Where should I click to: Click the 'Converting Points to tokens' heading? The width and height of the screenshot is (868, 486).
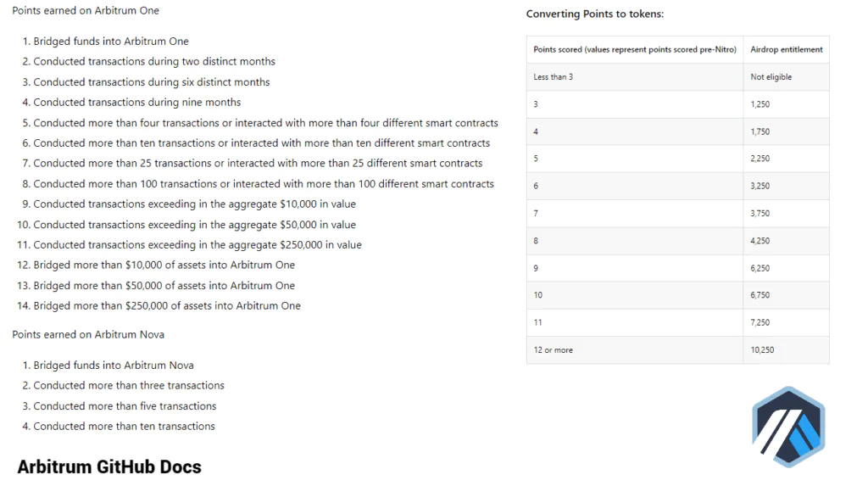[594, 14]
